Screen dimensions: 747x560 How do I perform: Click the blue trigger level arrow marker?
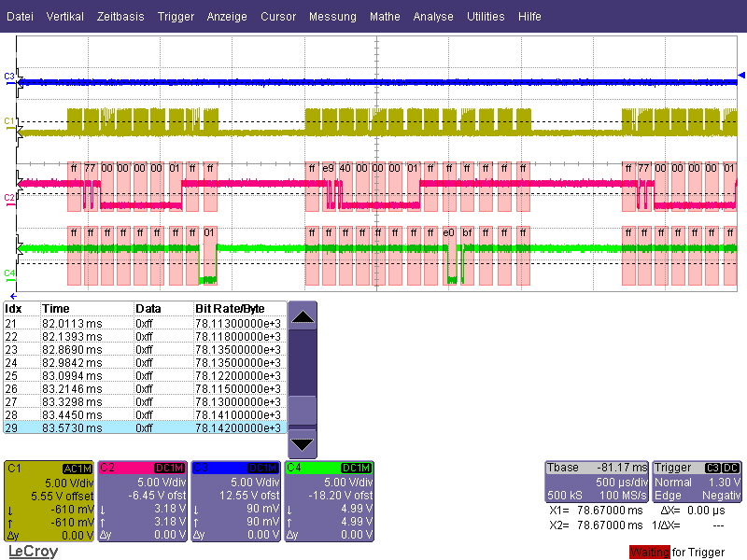[741, 76]
